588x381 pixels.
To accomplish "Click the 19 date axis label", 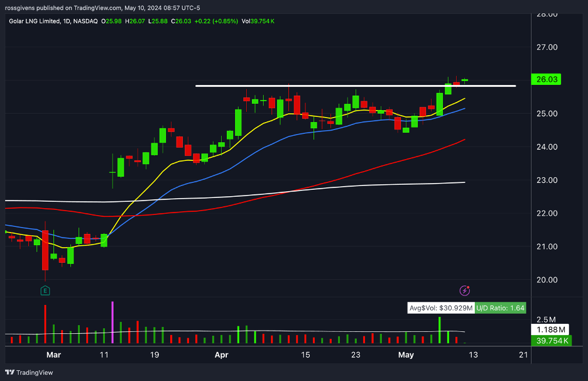I will coord(155,355).
